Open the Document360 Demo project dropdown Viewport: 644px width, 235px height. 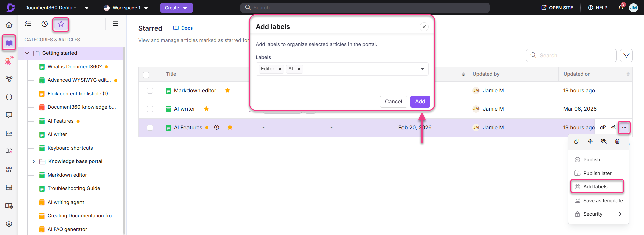(56, 8)
